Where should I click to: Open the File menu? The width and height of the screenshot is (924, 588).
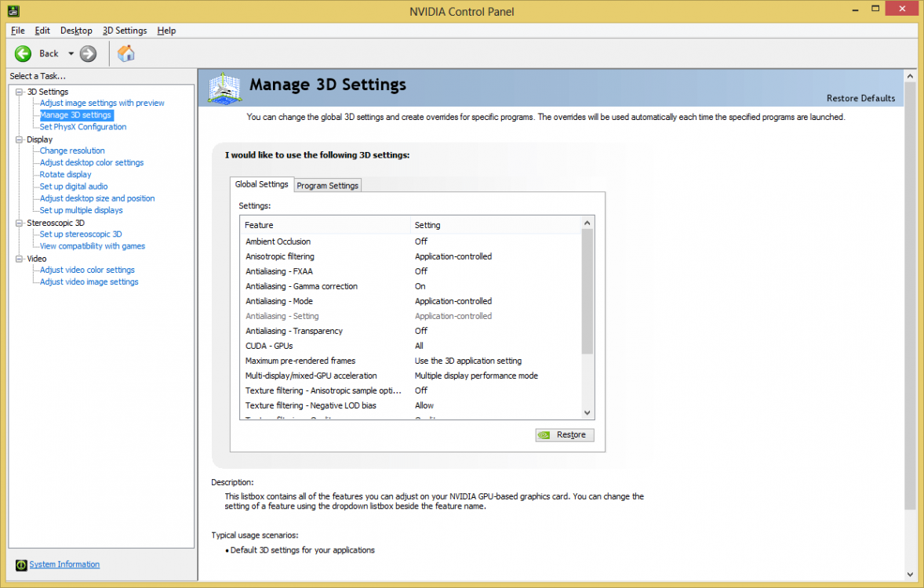[18, 31]
